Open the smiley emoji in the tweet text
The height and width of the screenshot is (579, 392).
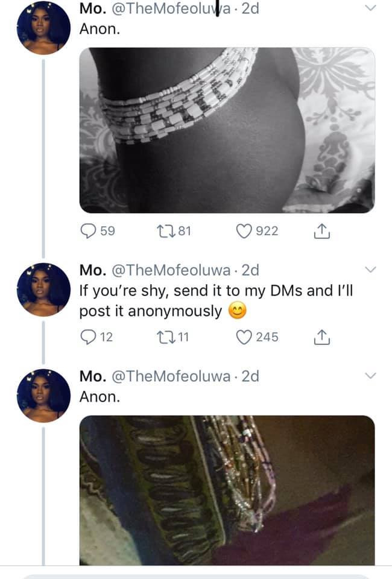point(238,309)
